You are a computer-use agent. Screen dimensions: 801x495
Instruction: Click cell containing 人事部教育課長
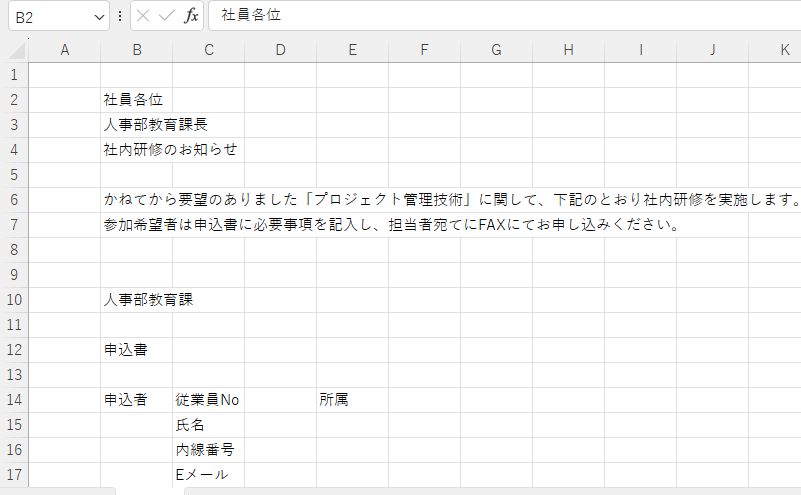click(136, 125)
